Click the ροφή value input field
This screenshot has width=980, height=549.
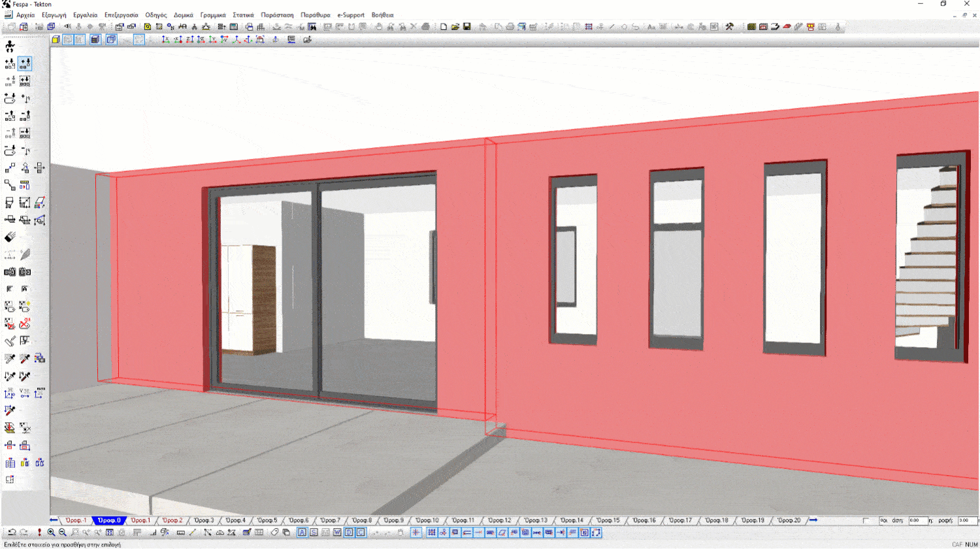(967, 521)
